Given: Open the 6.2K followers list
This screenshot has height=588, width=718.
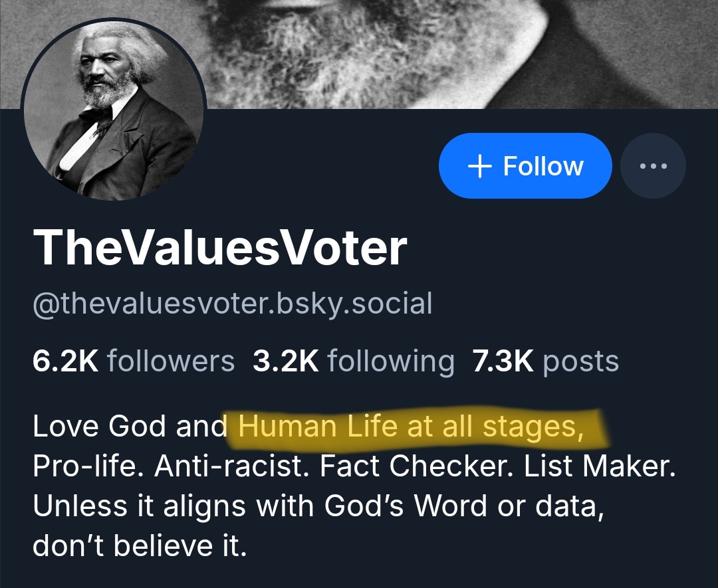Looking at the screenshot, I should pyautogui.click(x=134, y=361).
